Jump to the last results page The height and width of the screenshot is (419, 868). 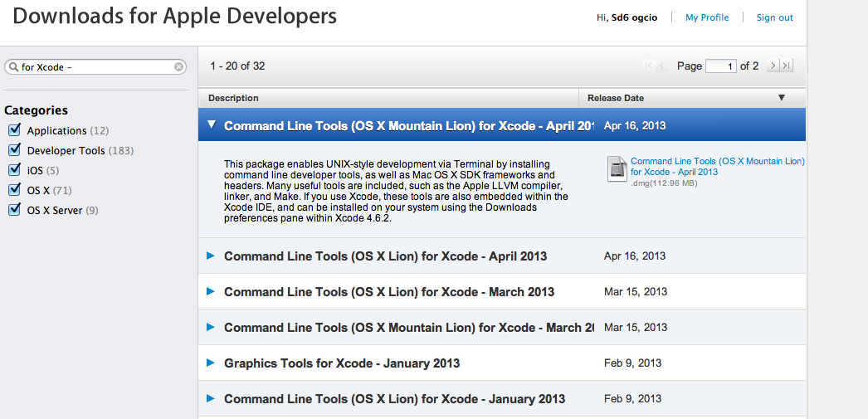[x=787, y=66]
